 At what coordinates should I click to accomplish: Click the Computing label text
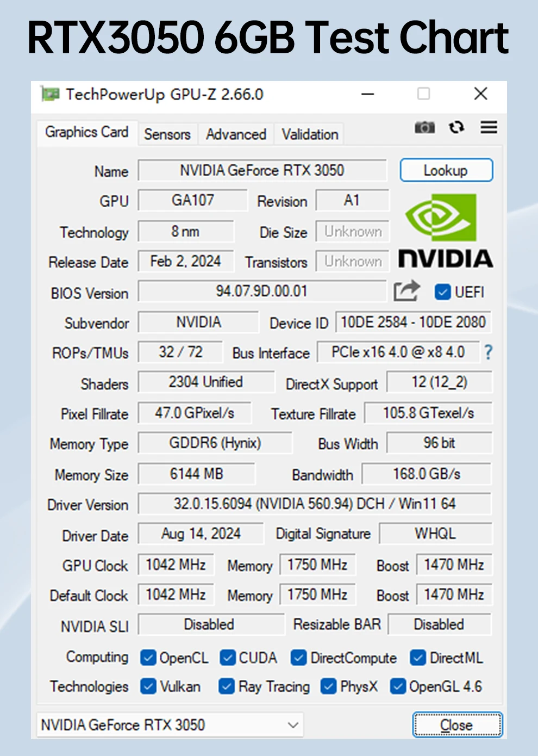point(97,657)
